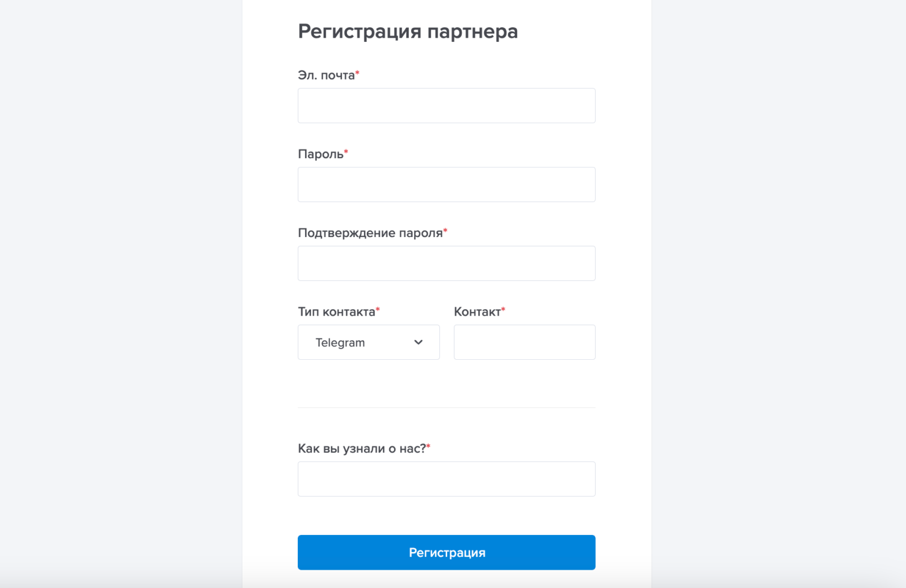Click the horizontal divider line below contact fields
Image resolution: width=906 pixels, height=588 pixels.
[446, 408]
